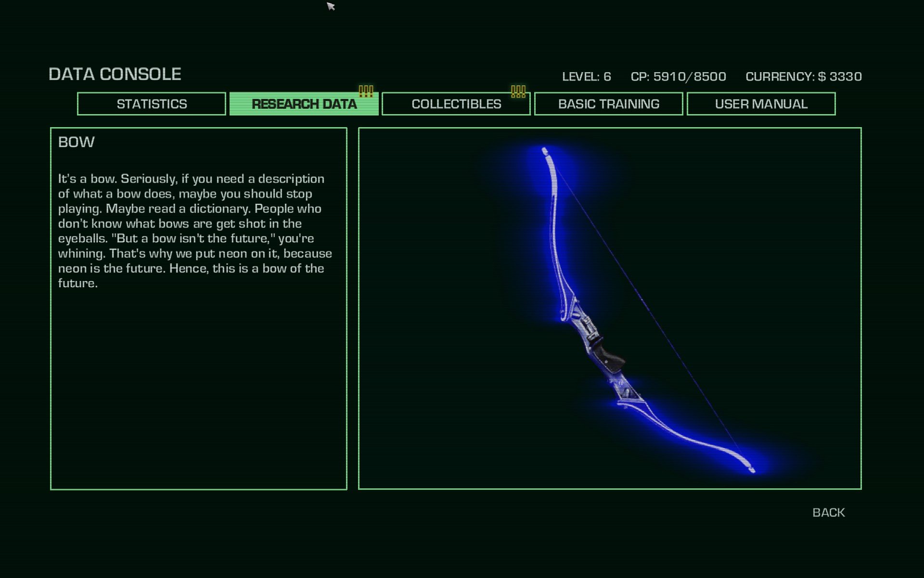The height and width of the screenshot is (578, 924).
Task: Click the LEVEL: 6 readout
Action: pos(586,77)
